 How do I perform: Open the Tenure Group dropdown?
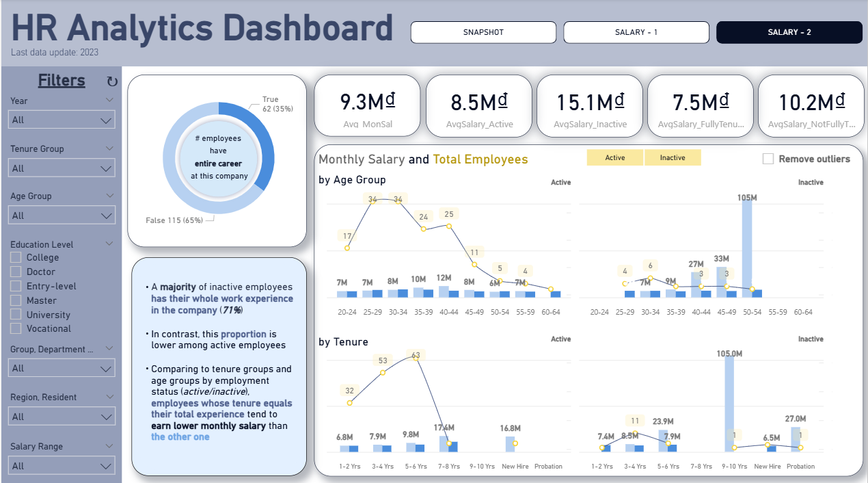[x=62, y=168]
